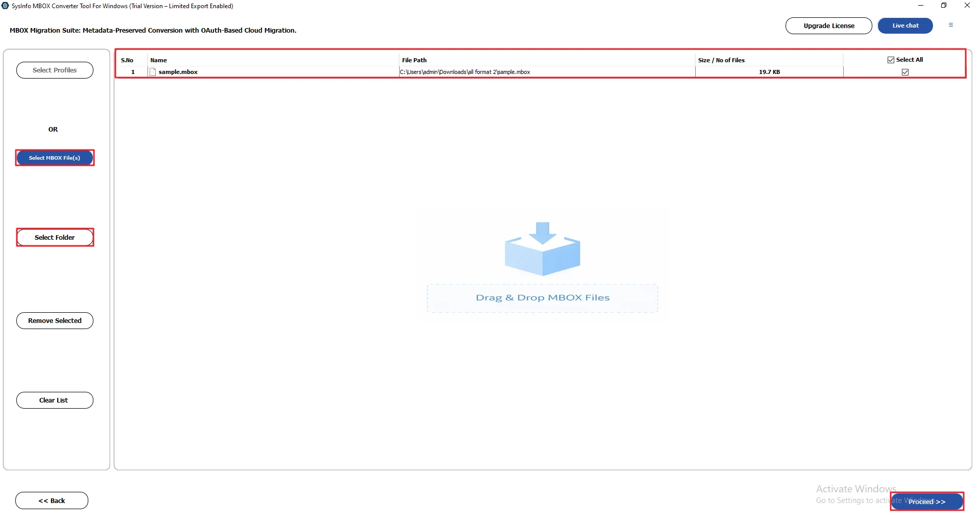Click the S.No column header

point(128,60)
